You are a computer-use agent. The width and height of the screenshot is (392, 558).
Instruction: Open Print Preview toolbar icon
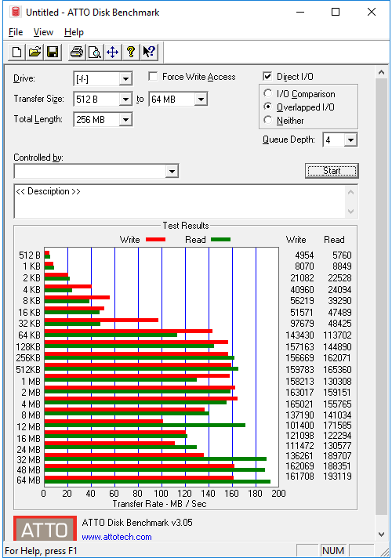pyautogui.click(x=95, y=53)
